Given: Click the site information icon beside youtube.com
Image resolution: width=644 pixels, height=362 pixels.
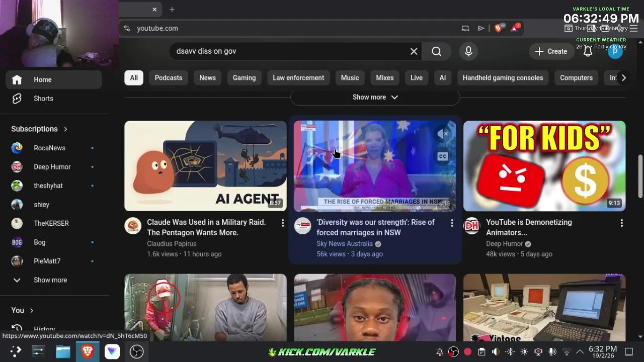Looking at the screenshot, I should tap(127, 28).
